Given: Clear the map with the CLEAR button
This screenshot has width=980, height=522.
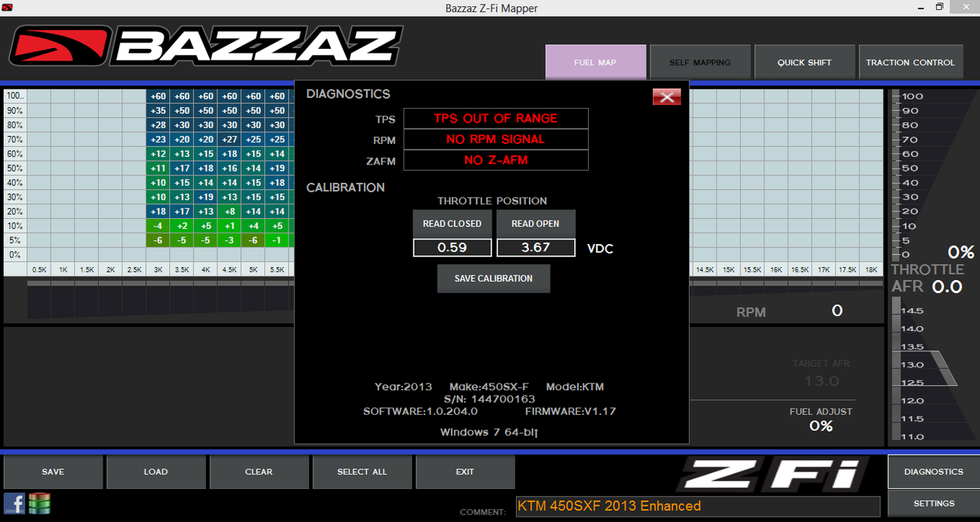Looking at the screenshot, I should pos(259,471).
